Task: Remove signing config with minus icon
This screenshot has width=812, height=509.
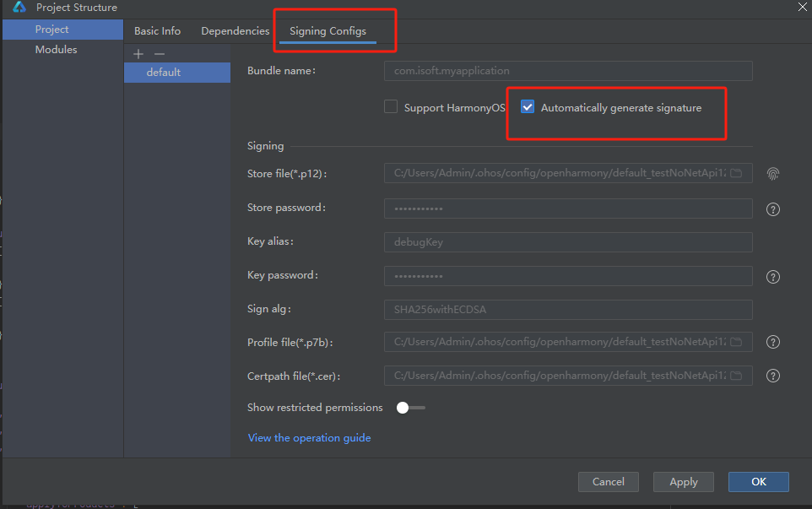Action: 160,54
